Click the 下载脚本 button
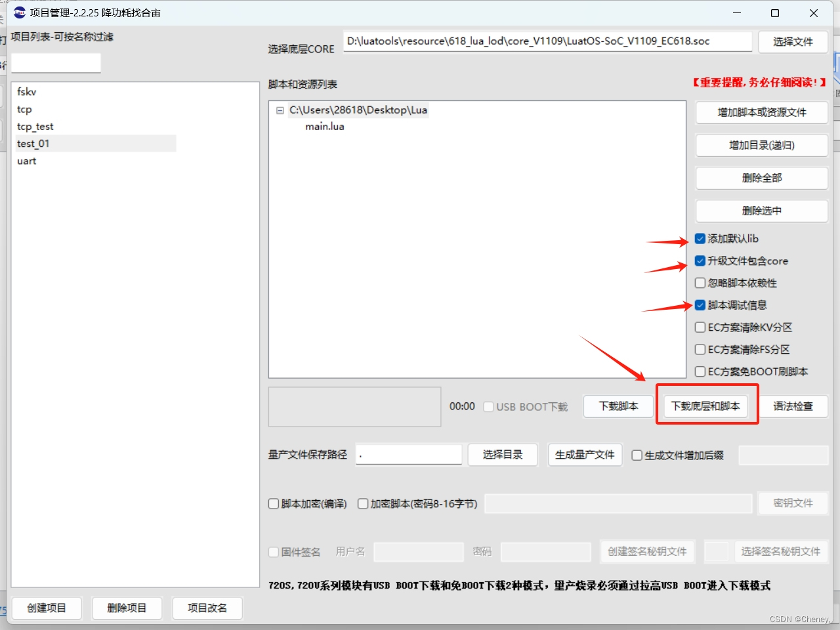Image resolution: width=840 pixels, height=630 pixels. pyautogui.click(x=618, y=406)
